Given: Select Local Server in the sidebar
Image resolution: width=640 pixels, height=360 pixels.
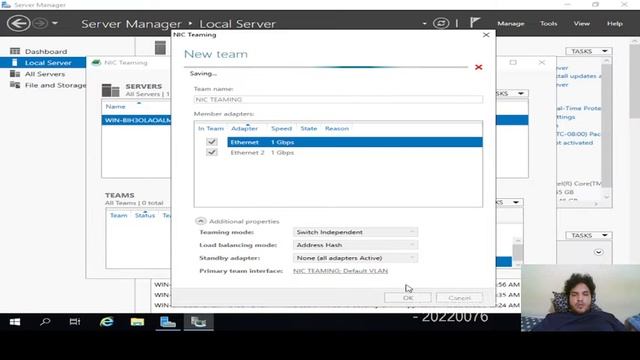Looking at the screenshot, I should (43, 62).
